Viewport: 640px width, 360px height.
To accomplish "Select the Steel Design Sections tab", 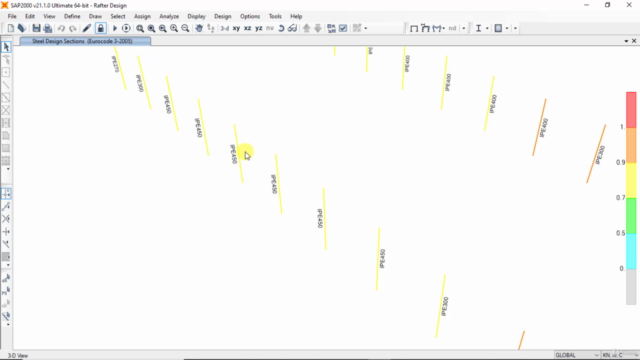I will (x=85, y=41).
